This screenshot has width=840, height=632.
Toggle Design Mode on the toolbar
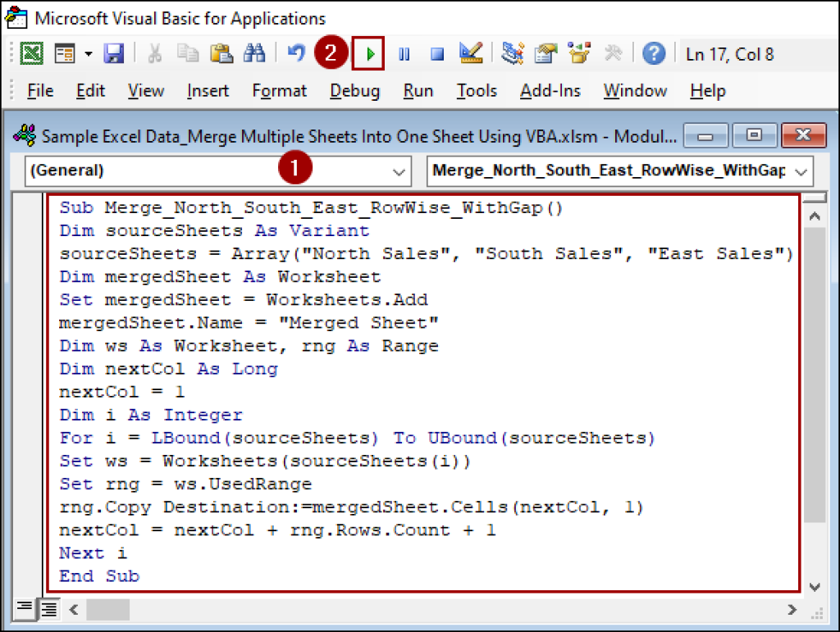470,52
